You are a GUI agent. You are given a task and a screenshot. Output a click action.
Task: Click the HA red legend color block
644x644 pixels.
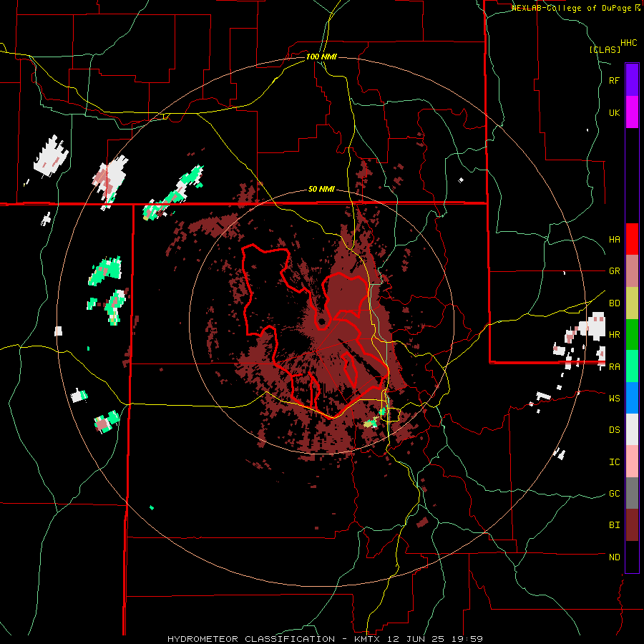[632, 239]
